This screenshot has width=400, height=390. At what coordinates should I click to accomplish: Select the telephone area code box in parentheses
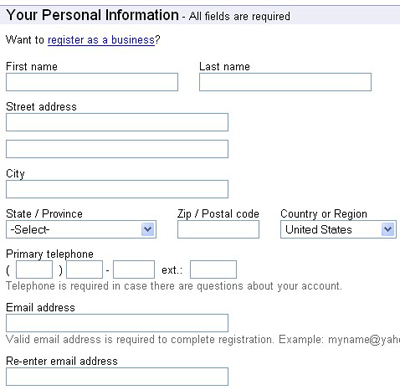[34, 269]
